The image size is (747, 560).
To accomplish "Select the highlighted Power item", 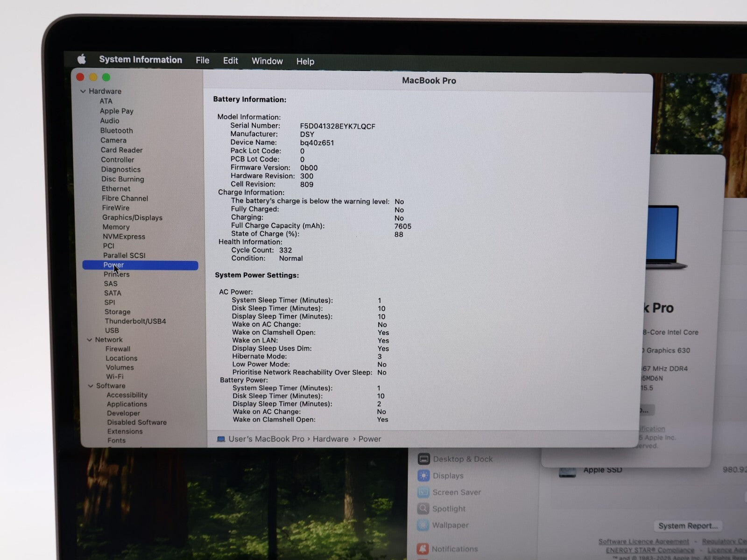I will pyautogui.click(x=140, y=265).
